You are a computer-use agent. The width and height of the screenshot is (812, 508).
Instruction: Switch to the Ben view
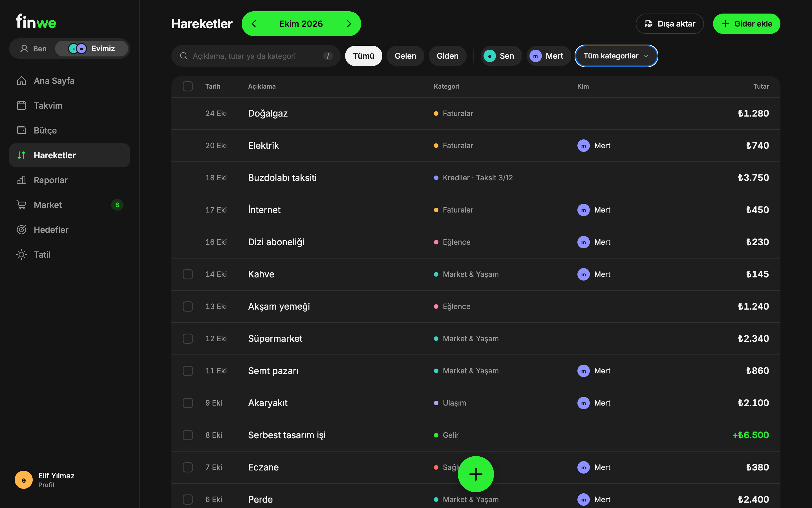click(x=33, y=49)
